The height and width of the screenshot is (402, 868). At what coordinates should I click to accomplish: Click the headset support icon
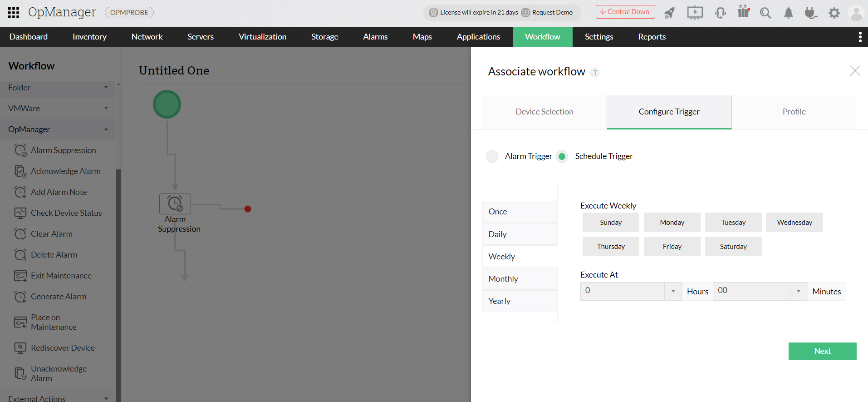tap(720, 13)
